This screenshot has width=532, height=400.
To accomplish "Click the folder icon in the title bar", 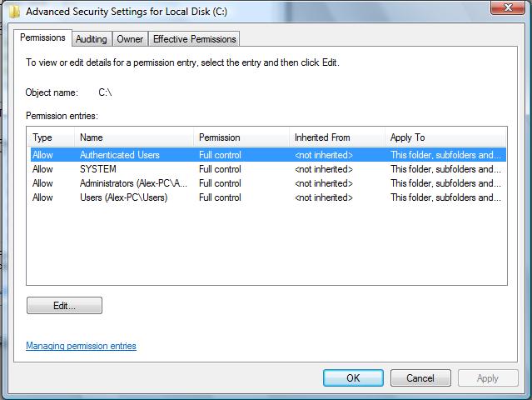I will pos(13,12).
